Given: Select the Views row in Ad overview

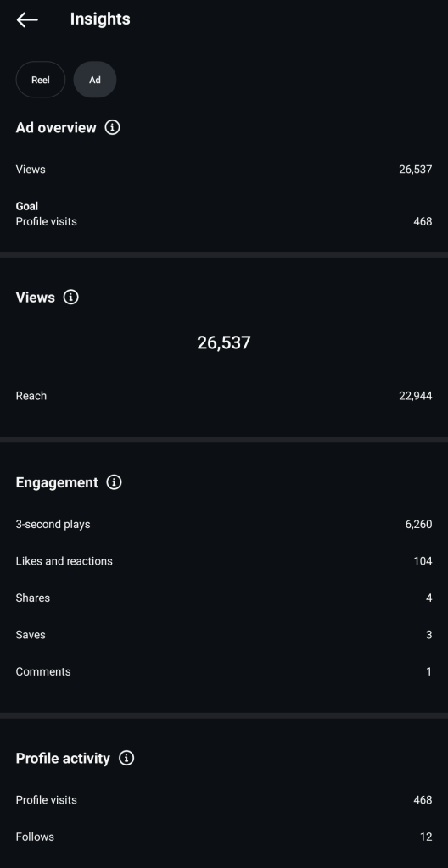Looking at the screenshot, I should coord(224,170).
